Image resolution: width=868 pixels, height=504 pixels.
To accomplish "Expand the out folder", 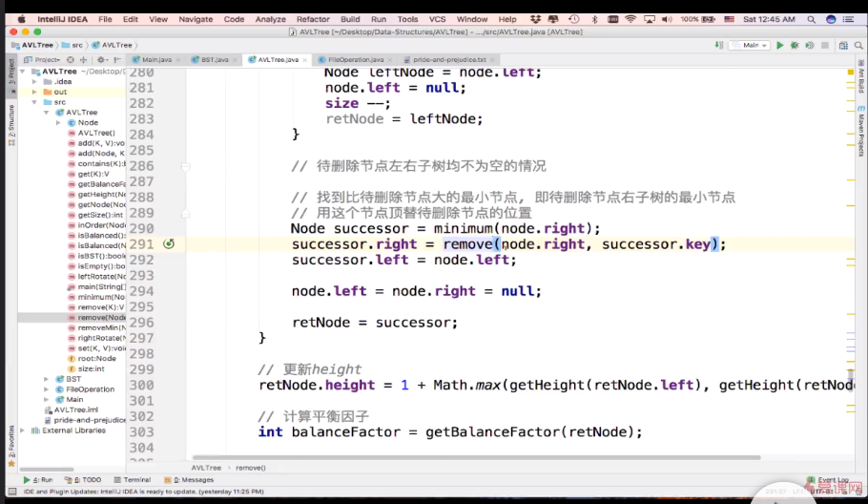I will click(34, 92).
